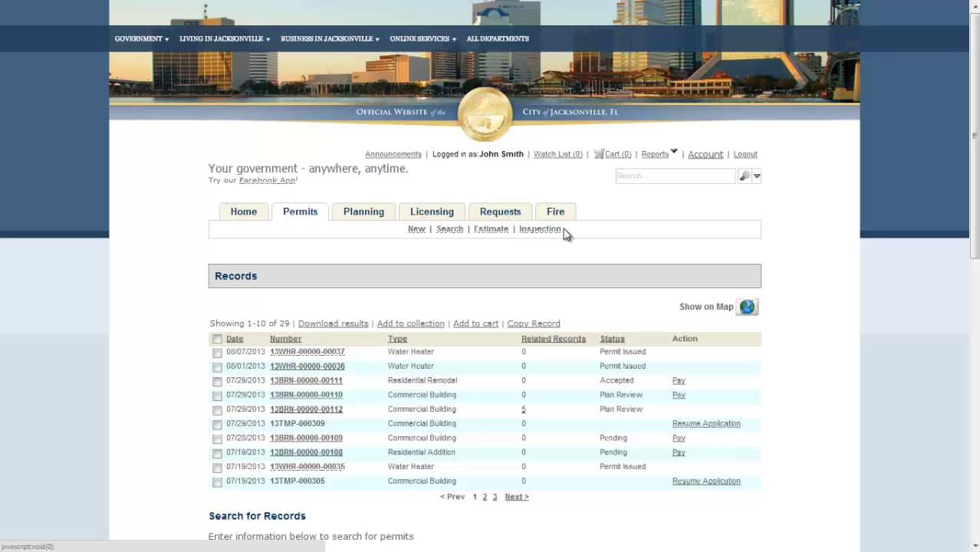Check the box for record 13WHR-00000-00036
The width and height of the screenshot is (980, 552).
click(x=217, y=367)
